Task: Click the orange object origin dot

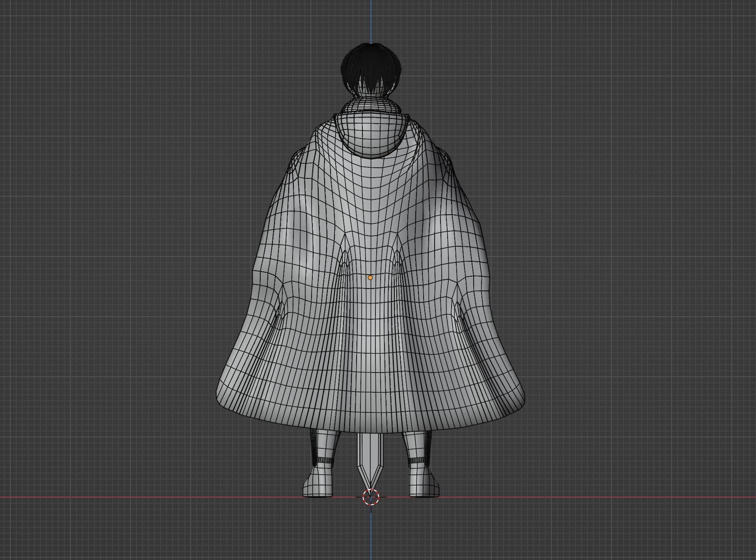Action: click(x=370, y=278)
